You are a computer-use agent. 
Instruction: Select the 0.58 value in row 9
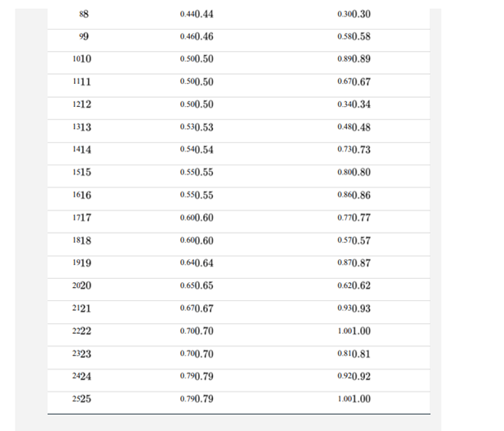354,37
